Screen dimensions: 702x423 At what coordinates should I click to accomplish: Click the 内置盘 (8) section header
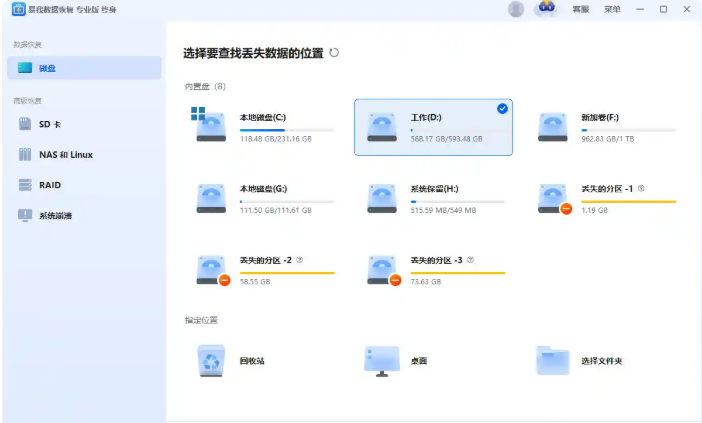pos(205,86)
